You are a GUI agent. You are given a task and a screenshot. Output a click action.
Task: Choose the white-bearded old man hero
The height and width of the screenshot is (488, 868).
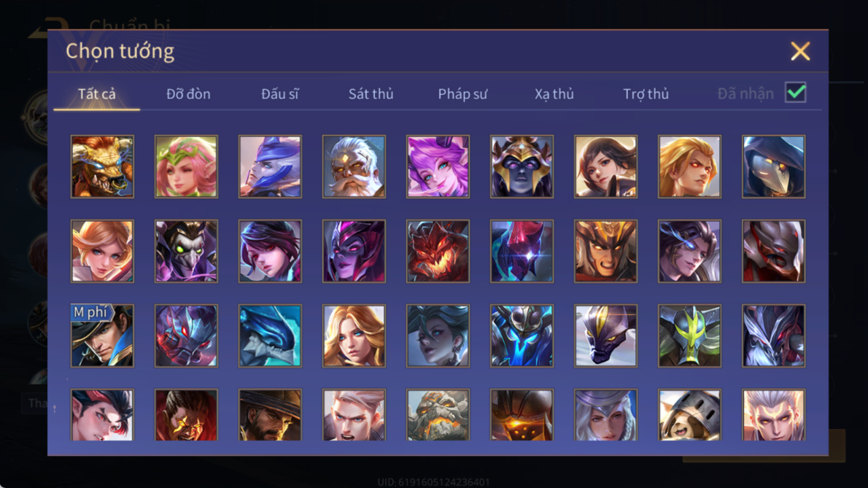tap(354, 166)
